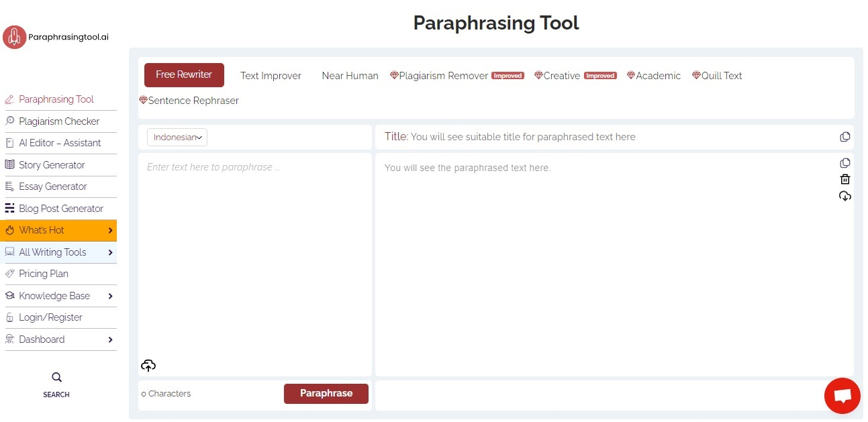Click the Paraphrasing Tool sidebar link
Image resolution: width=868 pixels, height=422 pixels.
(x=56, y=99)
